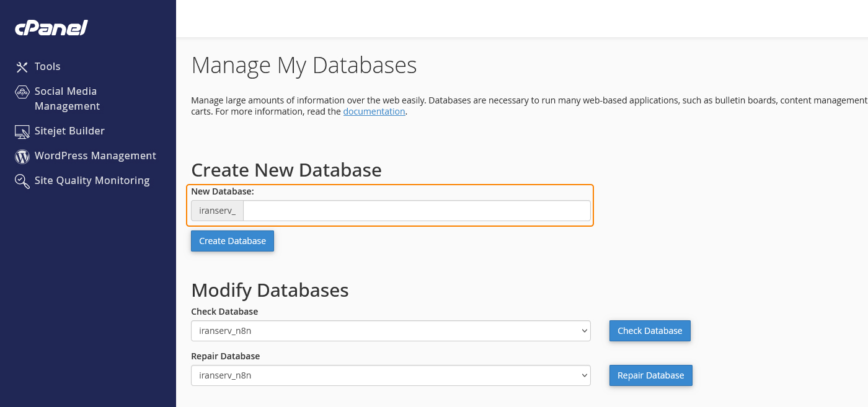
Task: Click the Repair Database button
Action: pos(650,375)
